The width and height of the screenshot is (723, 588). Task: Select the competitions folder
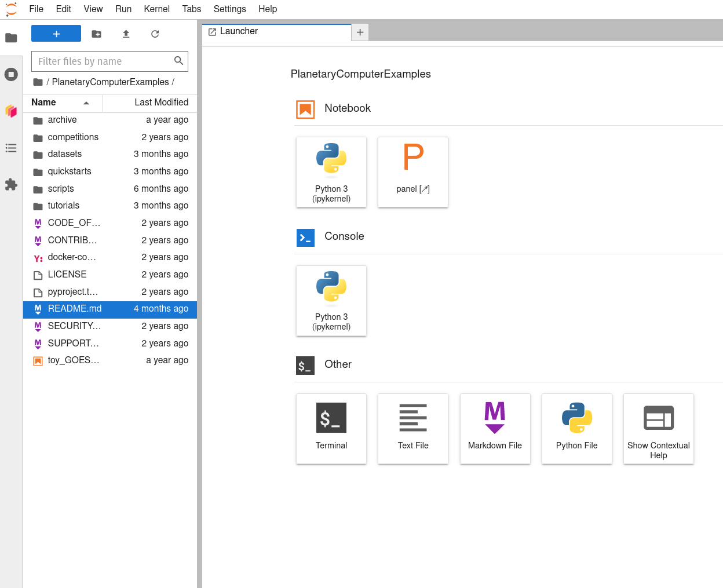coord(110,137)
